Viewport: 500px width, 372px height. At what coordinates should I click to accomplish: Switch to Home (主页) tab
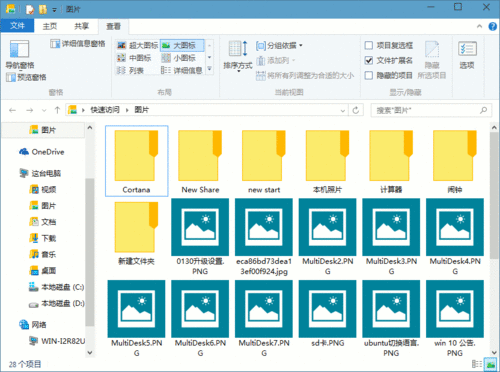pos(50,26)
